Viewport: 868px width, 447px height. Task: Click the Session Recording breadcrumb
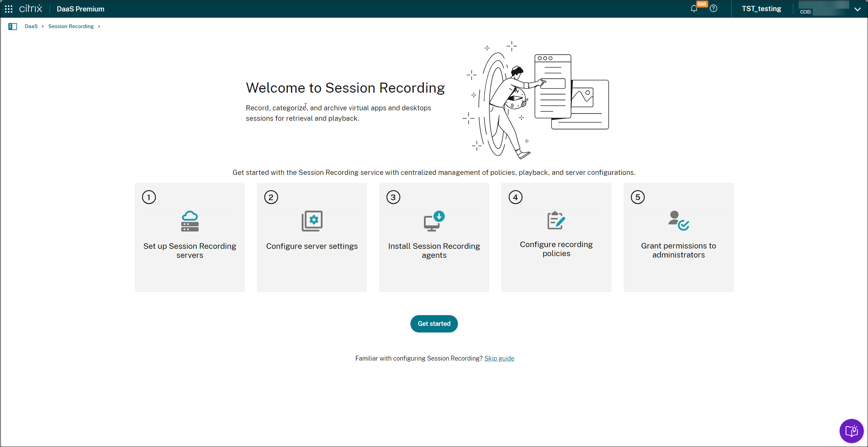pos(71,26)
